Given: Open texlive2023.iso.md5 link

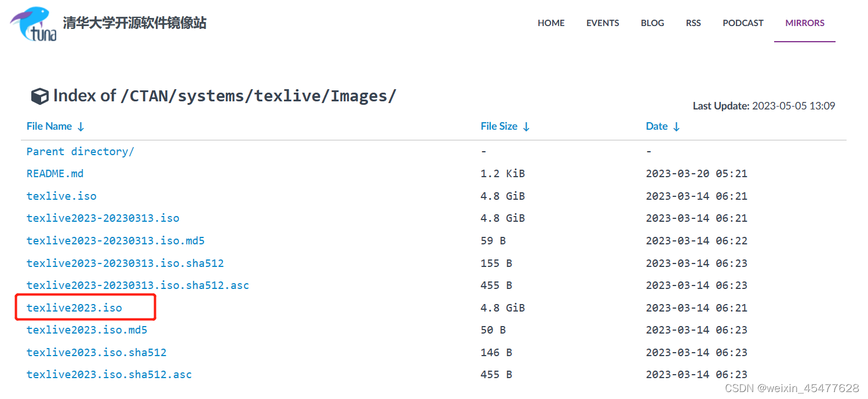Looking at the screenshot, I should (x=87, y=330).
